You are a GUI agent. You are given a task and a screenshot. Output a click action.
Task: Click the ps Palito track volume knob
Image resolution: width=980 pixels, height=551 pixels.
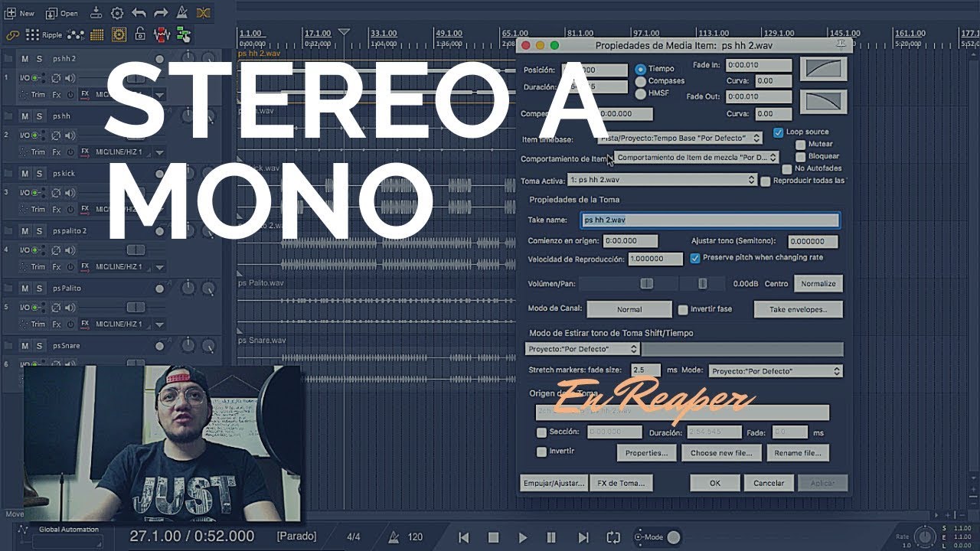(187, 289)
